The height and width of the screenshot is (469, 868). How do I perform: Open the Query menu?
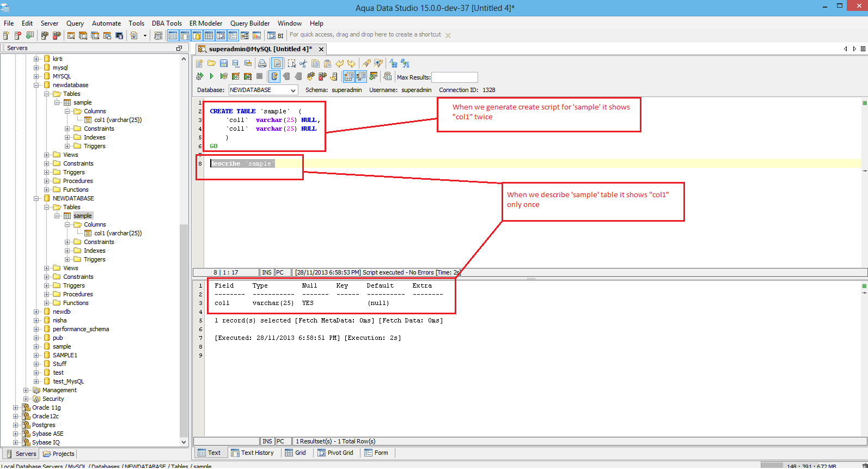pos(75,23)
